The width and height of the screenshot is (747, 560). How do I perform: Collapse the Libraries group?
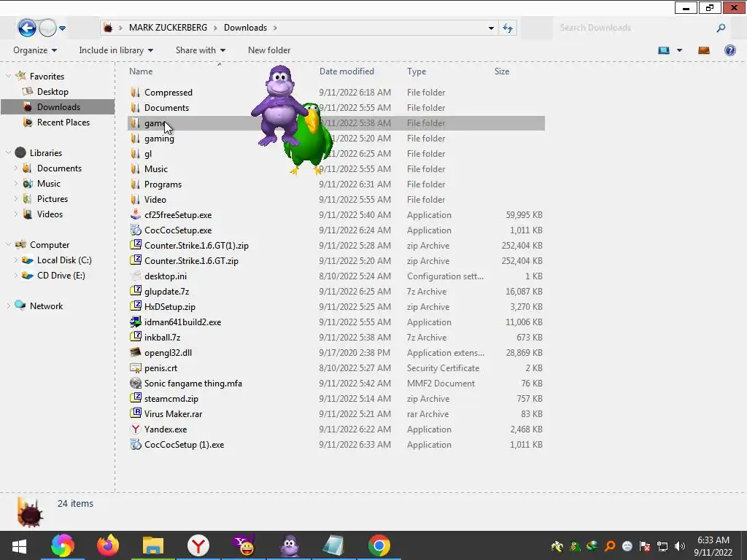point(8,153)
